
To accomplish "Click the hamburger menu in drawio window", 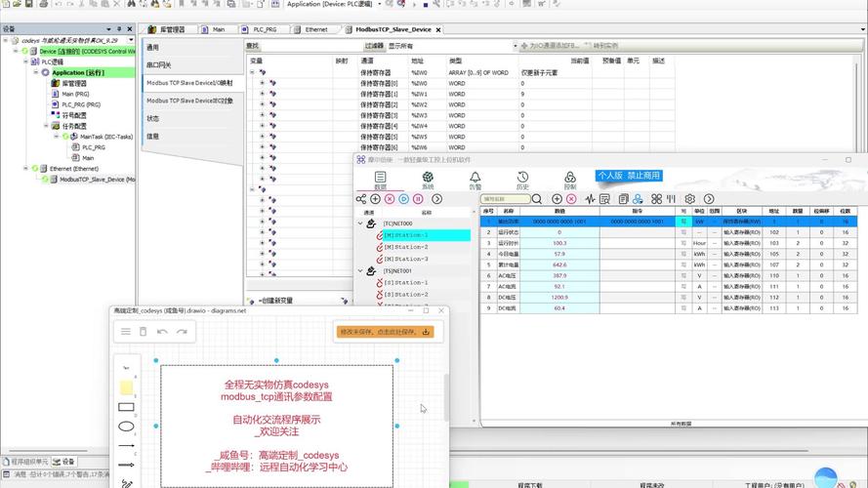I will (126, 332).
